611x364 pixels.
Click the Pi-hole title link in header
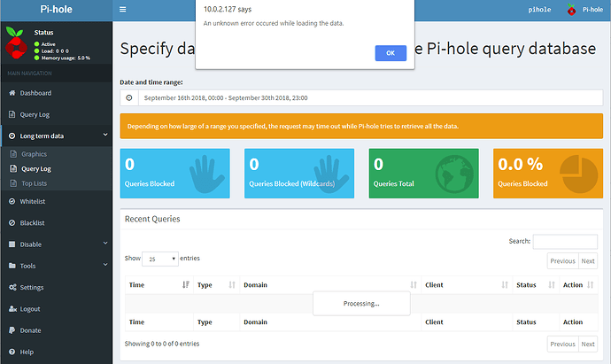point(56,10)
